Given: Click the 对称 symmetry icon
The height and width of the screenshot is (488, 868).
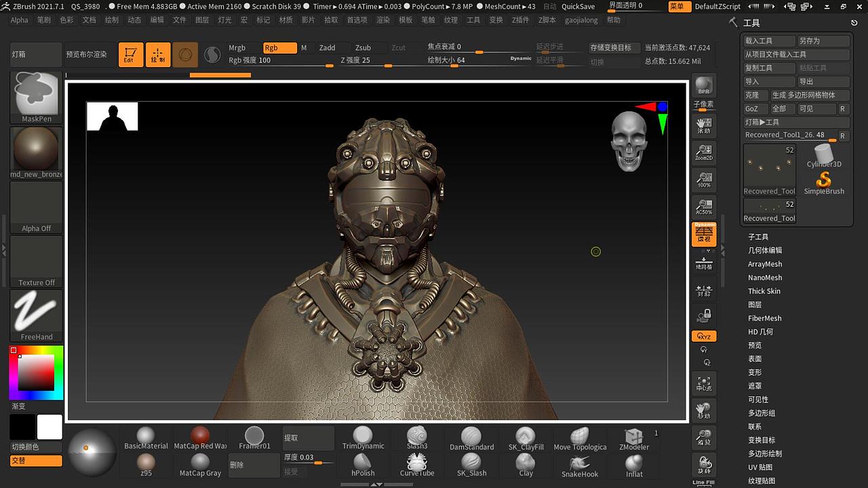Looking at the screenshot, I should click(x=704, y=291).
